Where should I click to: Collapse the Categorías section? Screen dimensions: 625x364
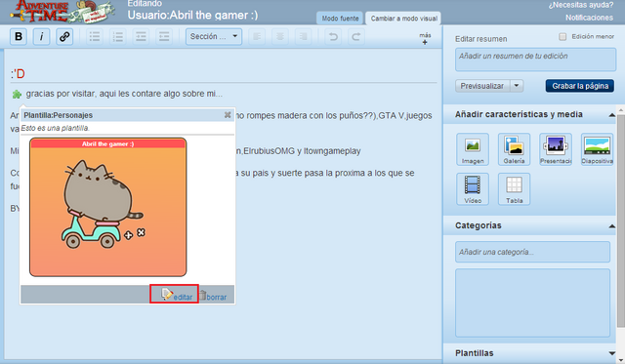pos(612,225)
